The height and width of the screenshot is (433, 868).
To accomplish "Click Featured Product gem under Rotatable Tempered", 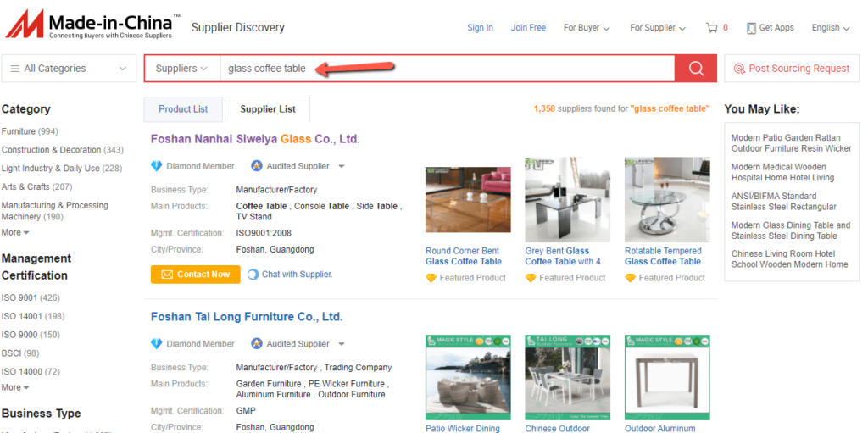I will pyautogui.click(x=631, y=278).
